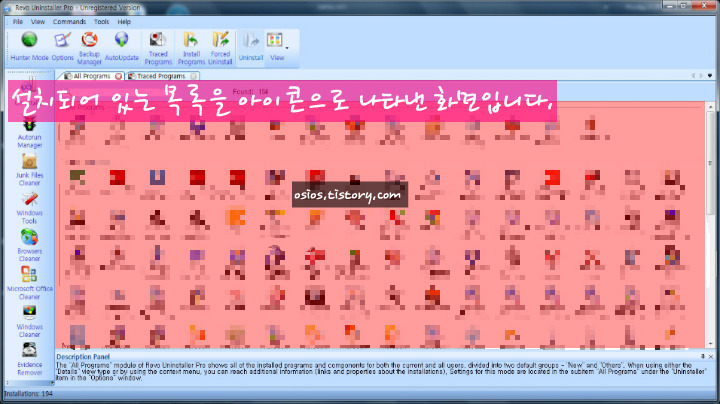Open Evidence Remover
Screen dimensions: 720x404
pos(29,359)
